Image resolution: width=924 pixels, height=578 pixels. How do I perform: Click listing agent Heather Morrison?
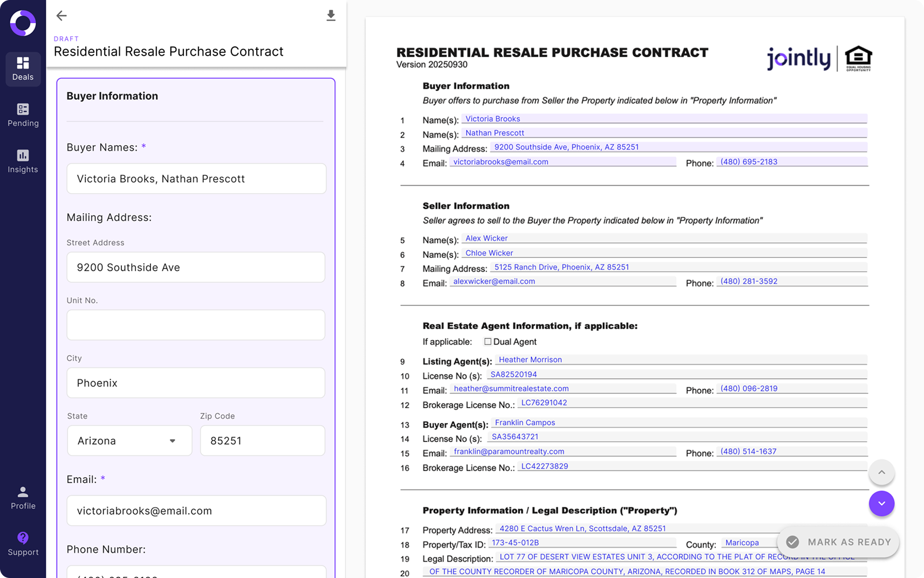530,359
